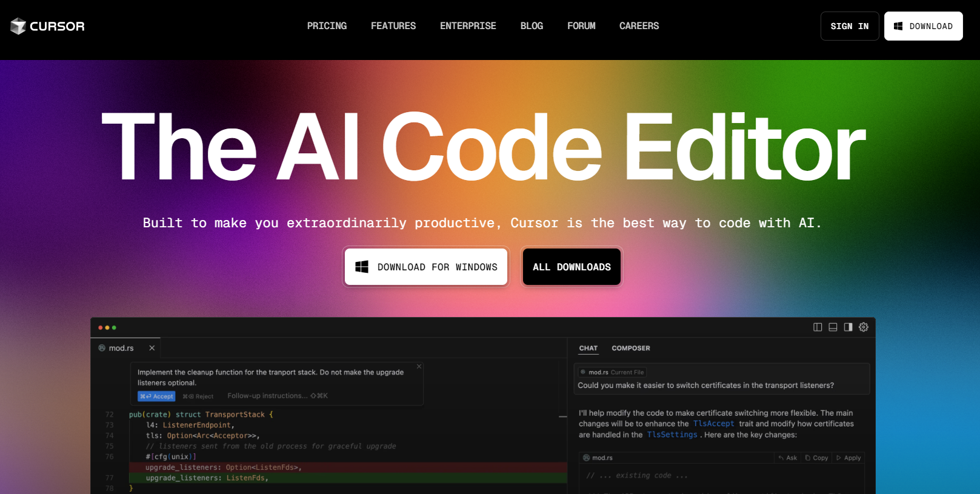
Task: Reject the suggested code change
Action: click(198, 396)
